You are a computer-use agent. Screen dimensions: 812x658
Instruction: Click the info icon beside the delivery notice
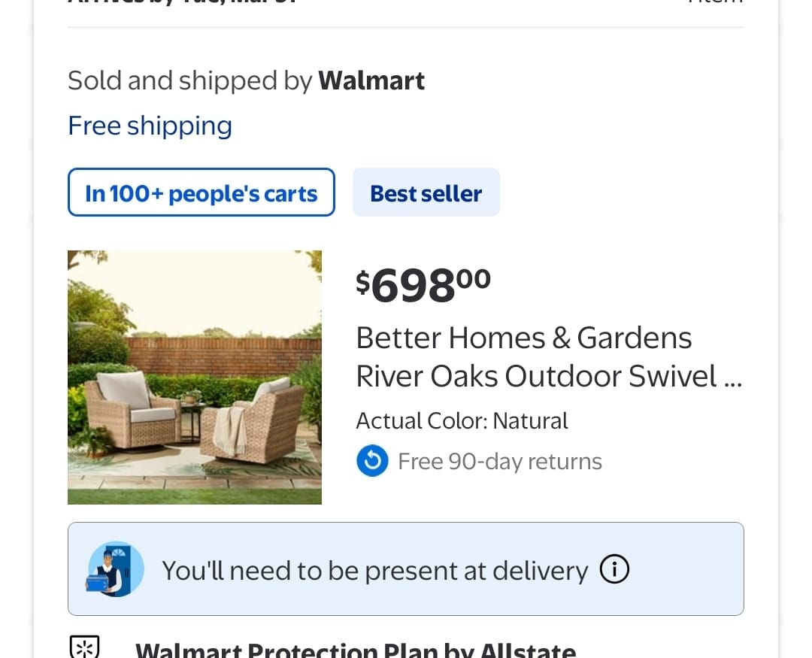[614, 570]
